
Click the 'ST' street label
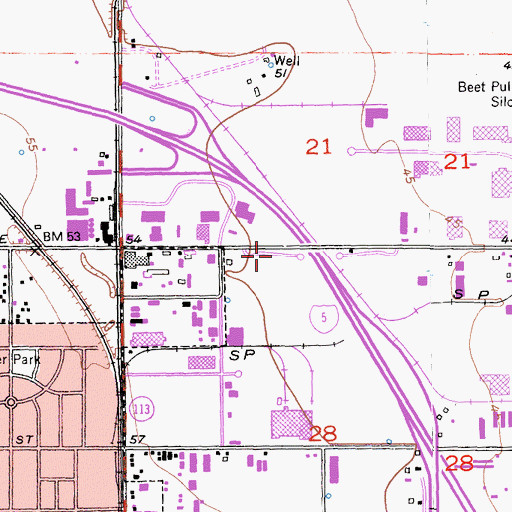pyautogui.click(x=24, y=440)
